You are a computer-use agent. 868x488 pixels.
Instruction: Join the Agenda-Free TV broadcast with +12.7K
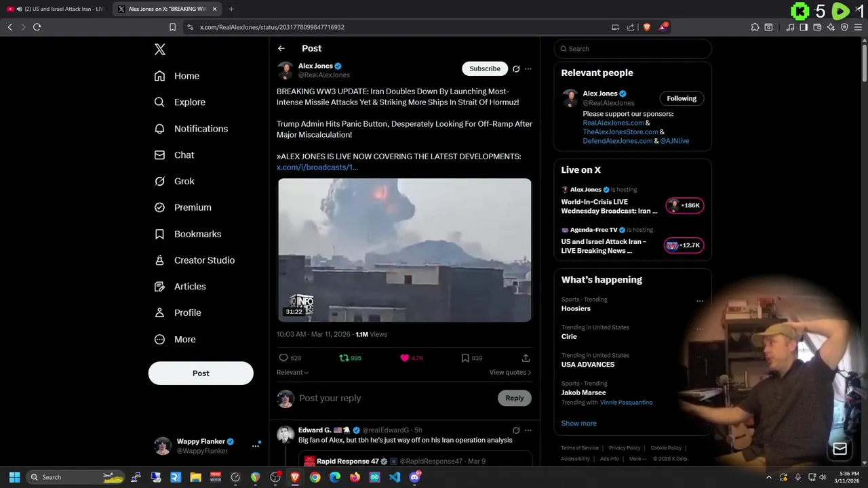click(x=685, y=245)
